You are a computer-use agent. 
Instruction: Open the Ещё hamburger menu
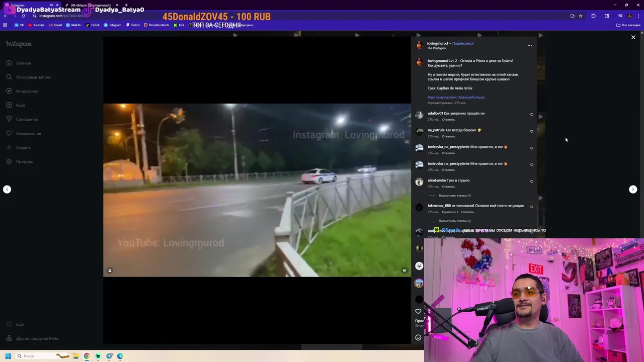(x=15, y=324)
